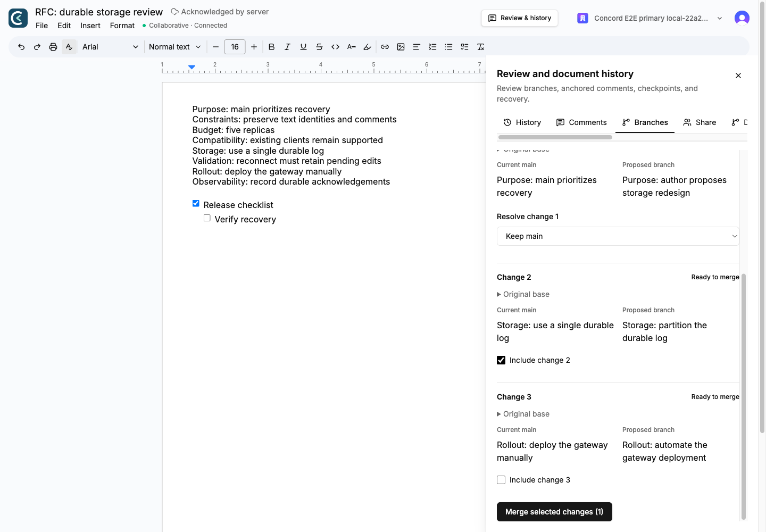Toggle the Release checklist checkbox
The image size is (766, 532).
[x=196, y=203]
